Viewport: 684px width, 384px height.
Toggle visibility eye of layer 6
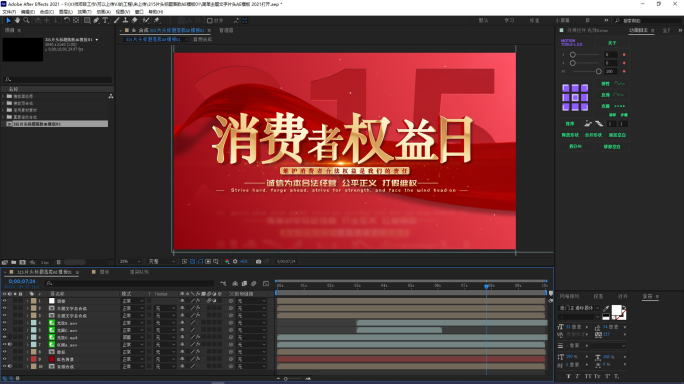coord(4,337)
